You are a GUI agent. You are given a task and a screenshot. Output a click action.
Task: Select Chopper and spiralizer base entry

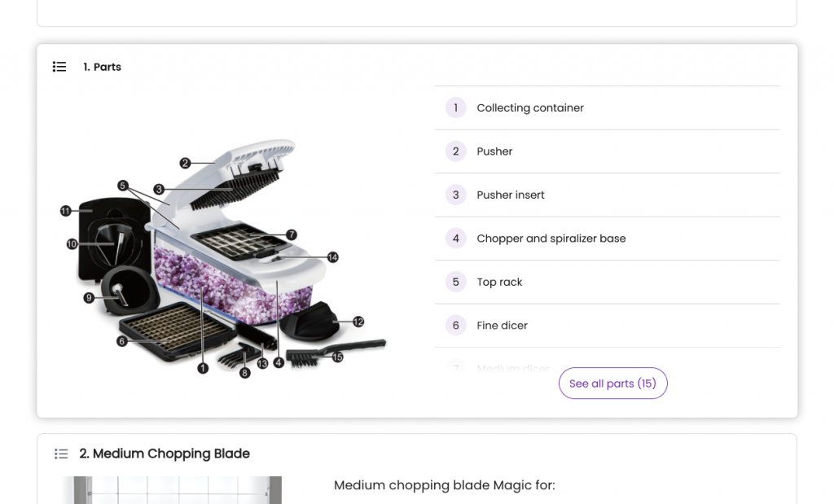pyautogui.click(x=607, y=239)
